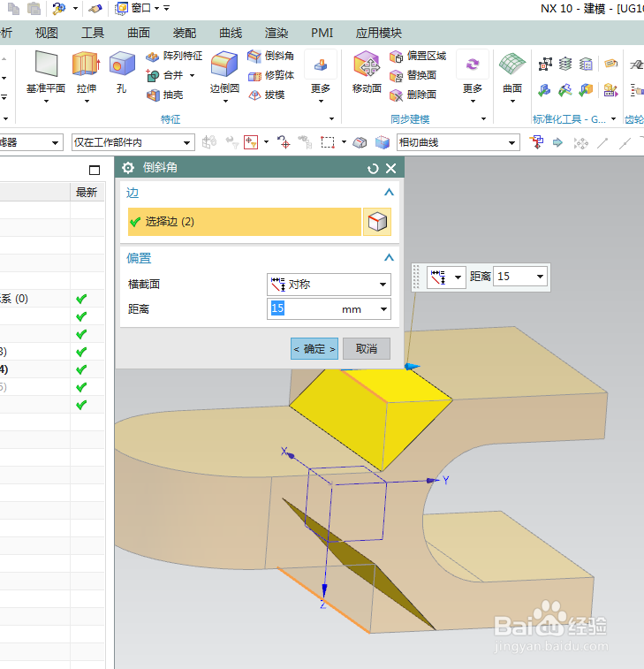Close the chamfer (倒斜角) dialog
Image resolution: width=644 pixels, height=669 pixels.
coord(390,169)
